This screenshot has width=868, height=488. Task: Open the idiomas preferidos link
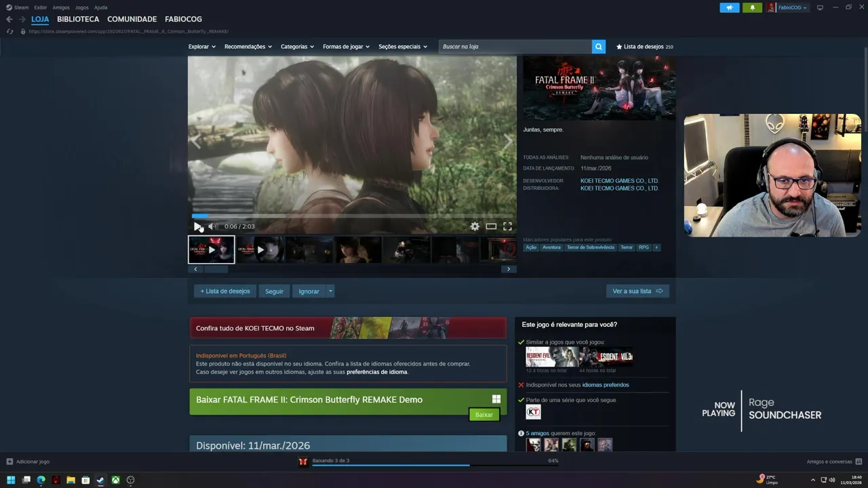[606, 385]
